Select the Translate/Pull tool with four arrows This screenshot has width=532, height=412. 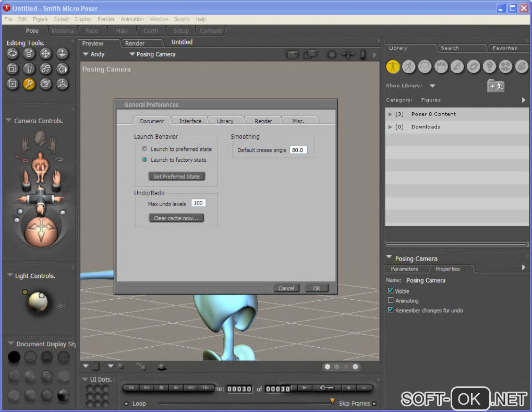(x=45, y=53)
